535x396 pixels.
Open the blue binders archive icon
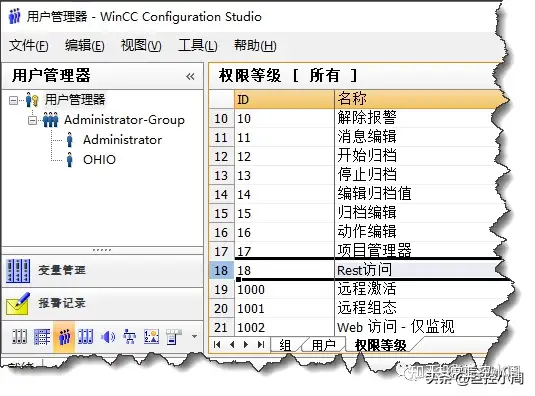coord(85,337)
